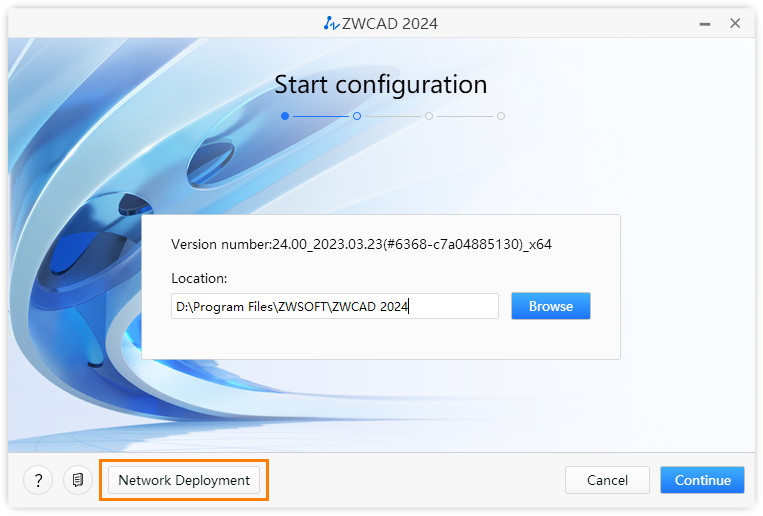Minimize the ZWCAD 2024 installer window

pyautogui.click(x=705, y=24)
